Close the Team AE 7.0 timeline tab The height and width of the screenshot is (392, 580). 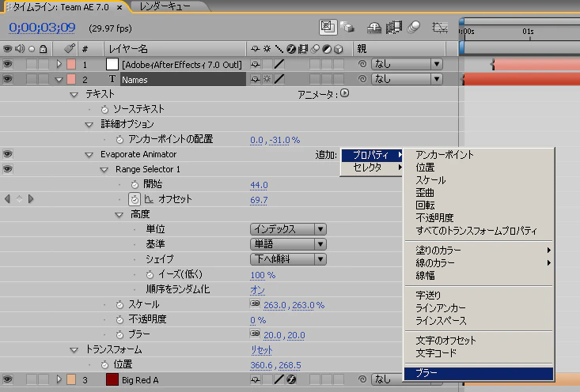(119, 7)
